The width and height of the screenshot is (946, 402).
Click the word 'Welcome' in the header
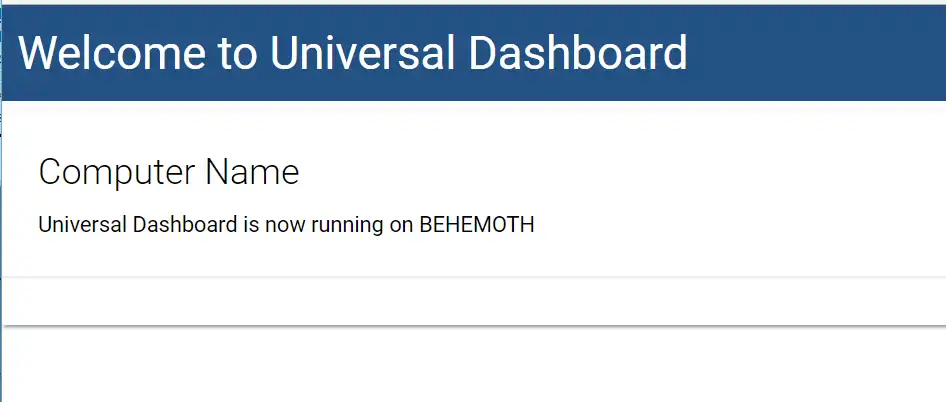112,53
